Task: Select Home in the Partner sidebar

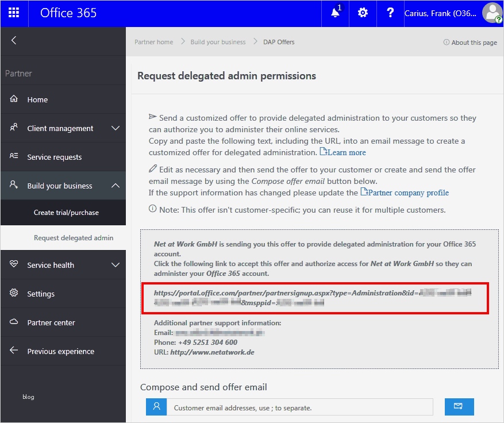Action: point(37,99)
